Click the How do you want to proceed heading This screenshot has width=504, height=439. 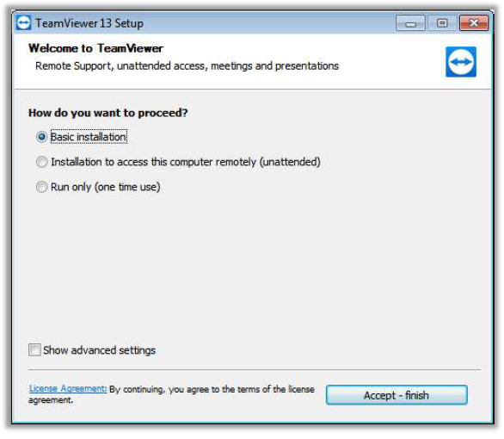[108, 113]
